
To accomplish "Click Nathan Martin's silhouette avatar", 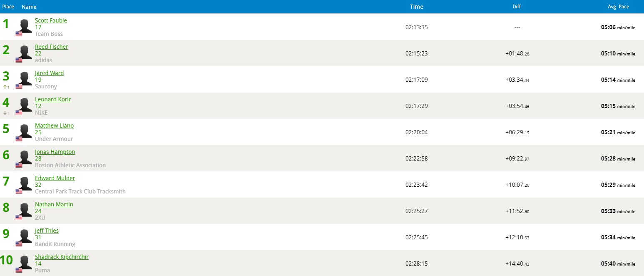I will click(x=26, y=210).
